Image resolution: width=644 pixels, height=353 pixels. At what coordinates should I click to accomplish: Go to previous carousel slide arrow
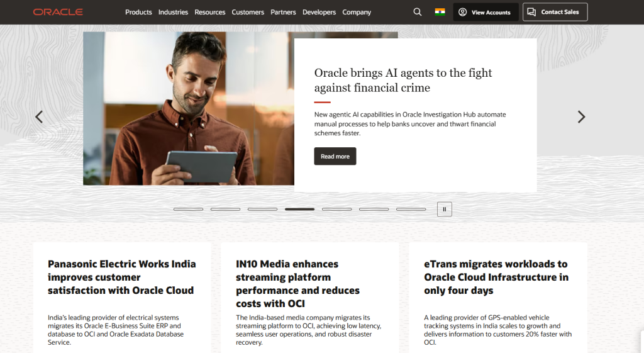(39, 116)
